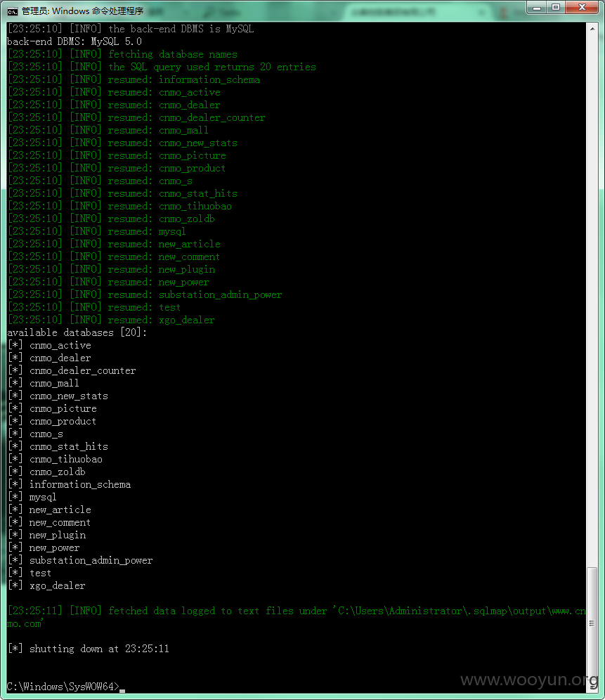Click the scrollbar track above the thumb
This screenshot has height=700, width=605.
pyautogui.click(x=592, y=299)
